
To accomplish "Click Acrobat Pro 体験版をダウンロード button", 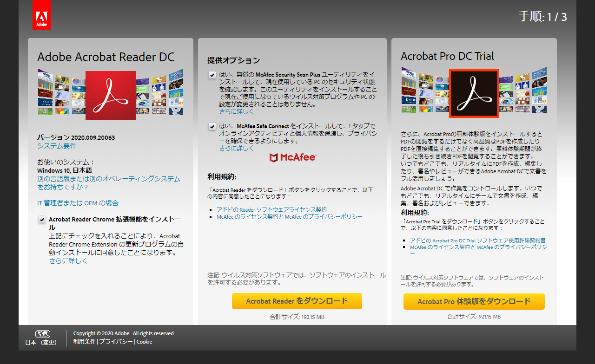I will coord(474,301).
